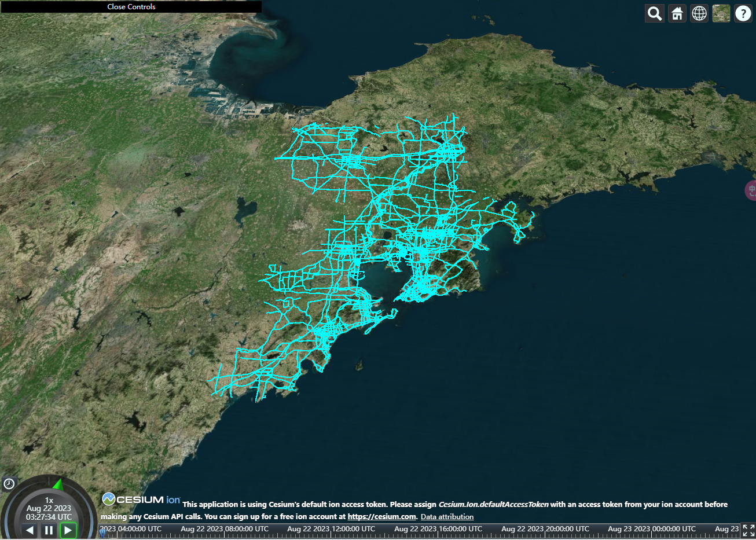The image size is (756, 540).
Task: Click the 03:27:34 UTC time readout
Action: 49,517
